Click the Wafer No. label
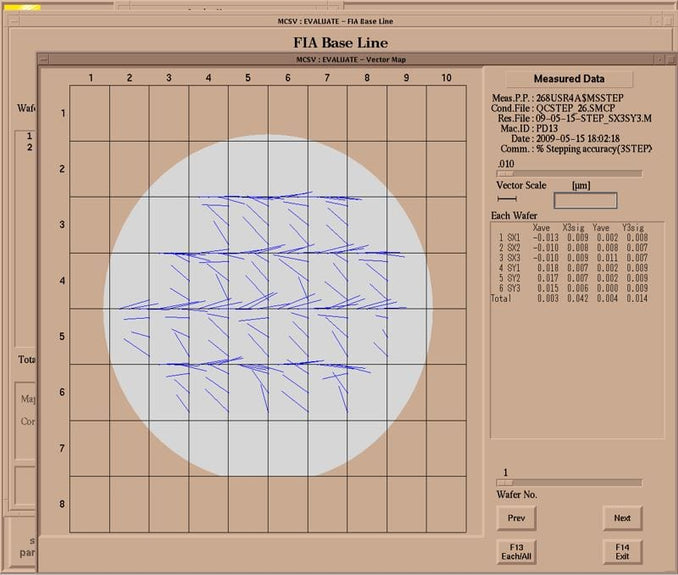The width and height of the screenshot is (678, 575). click(x=517, y=495)
